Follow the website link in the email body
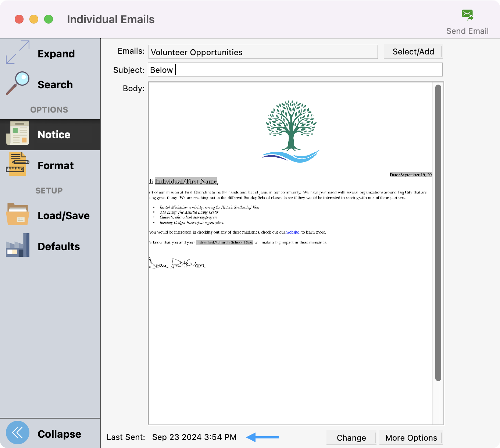This screenshot has width=500, height=448. (293, 232)
